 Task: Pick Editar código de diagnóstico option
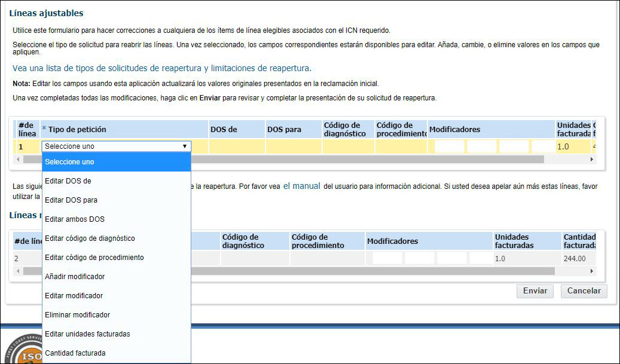coord(116,238)
